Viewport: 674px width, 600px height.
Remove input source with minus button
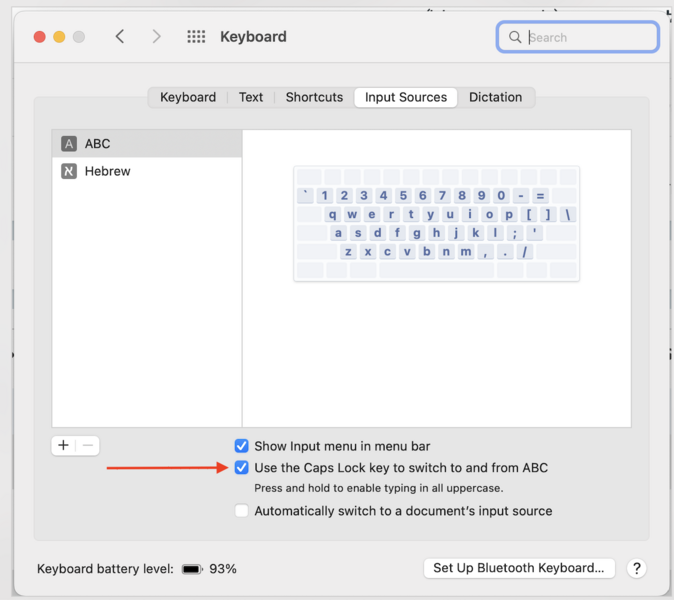(x=88, y=445)
